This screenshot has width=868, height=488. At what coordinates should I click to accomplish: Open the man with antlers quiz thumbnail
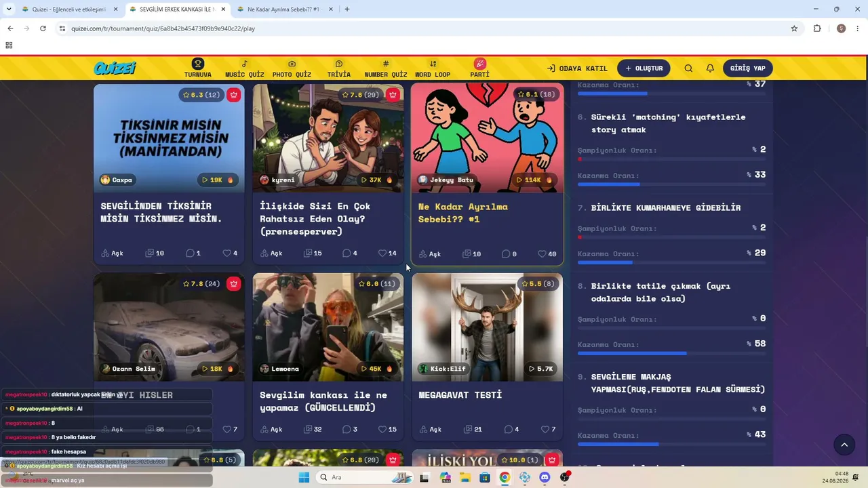coord(487,327)
